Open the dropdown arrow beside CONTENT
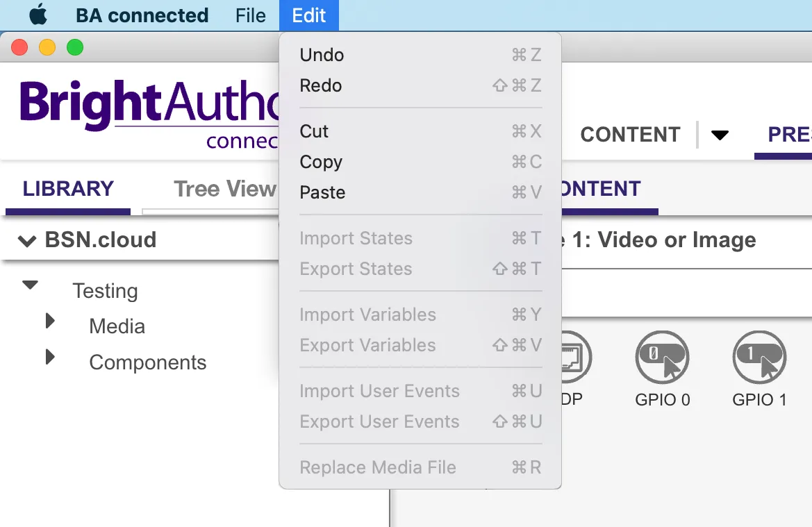This screenshot has width=812, height=527. pos(720,135)
